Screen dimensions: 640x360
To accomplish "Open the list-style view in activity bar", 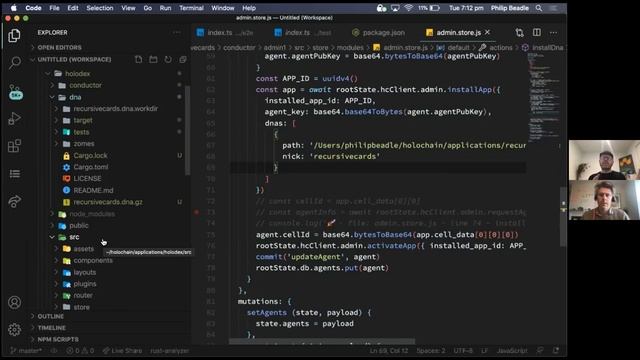I will (15, 174).
